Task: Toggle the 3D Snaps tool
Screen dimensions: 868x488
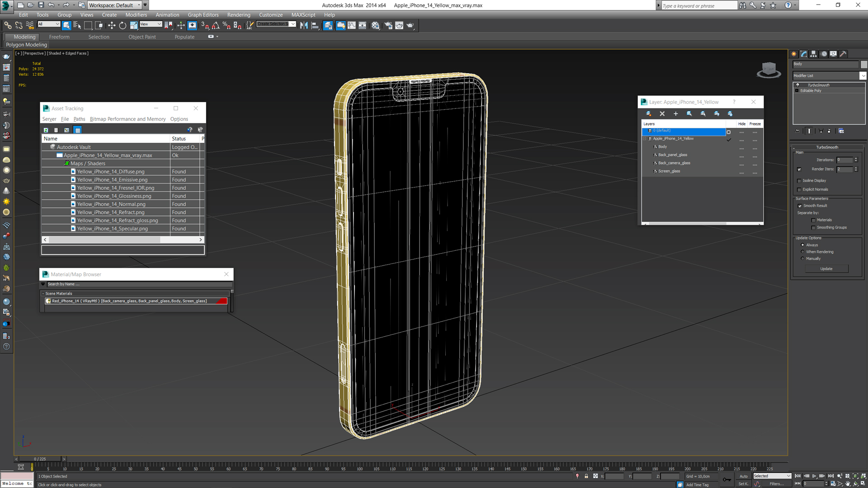Action: tap(205, 25)
